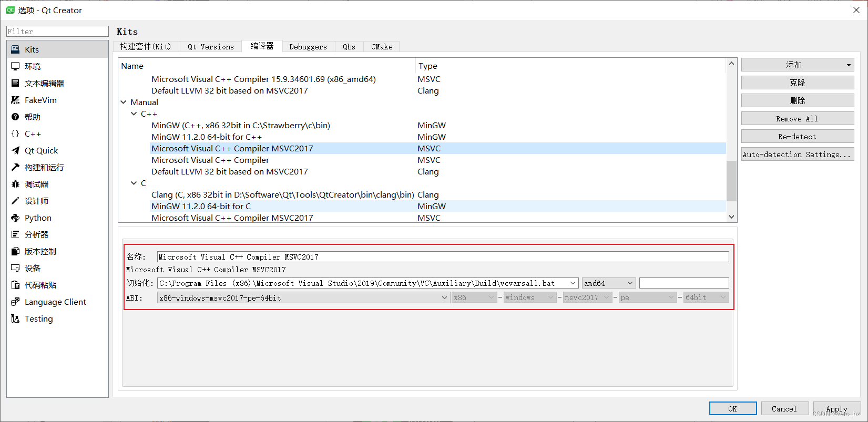The width and height of the screenshot is (868, 422).
Task: Click the Re-detect button
Action: tap(798, 136)
